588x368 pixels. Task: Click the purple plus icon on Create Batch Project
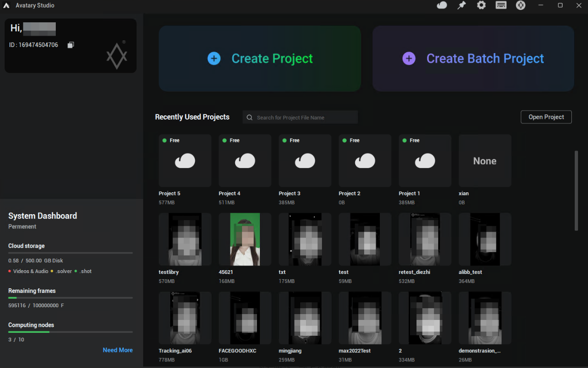(x=409, y=58)
